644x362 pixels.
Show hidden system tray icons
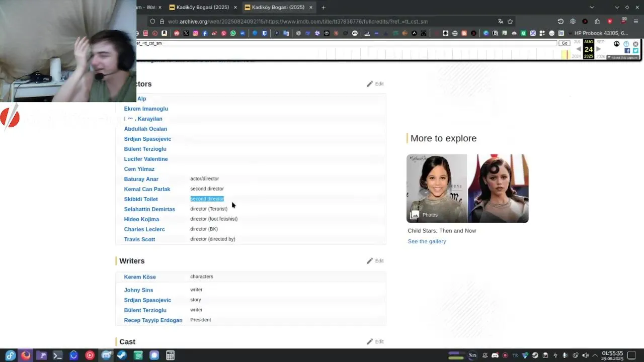point(595,355)
